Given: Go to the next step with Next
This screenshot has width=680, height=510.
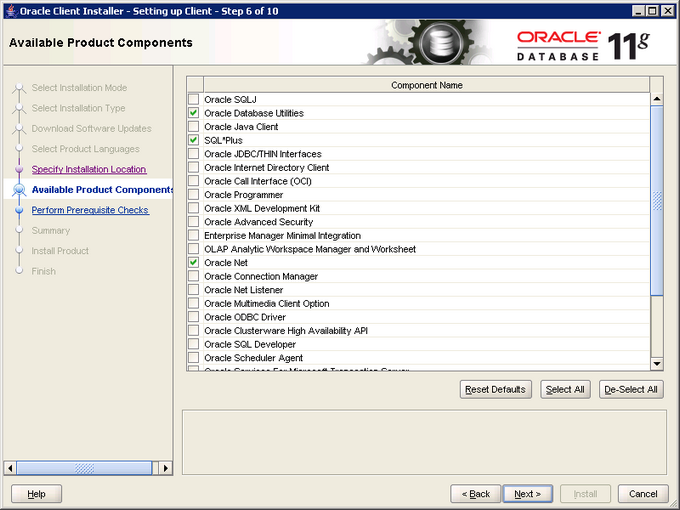Looking at the screenshot, I should pos(527,494).
